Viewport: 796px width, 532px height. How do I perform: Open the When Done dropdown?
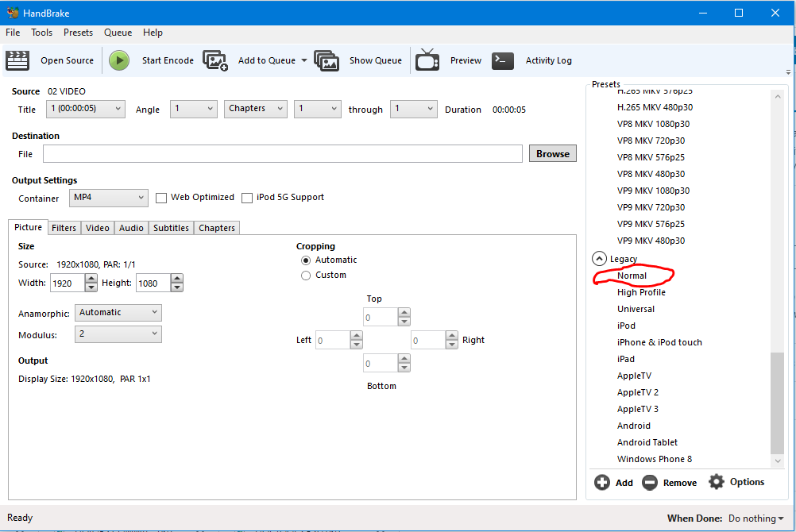756,519
